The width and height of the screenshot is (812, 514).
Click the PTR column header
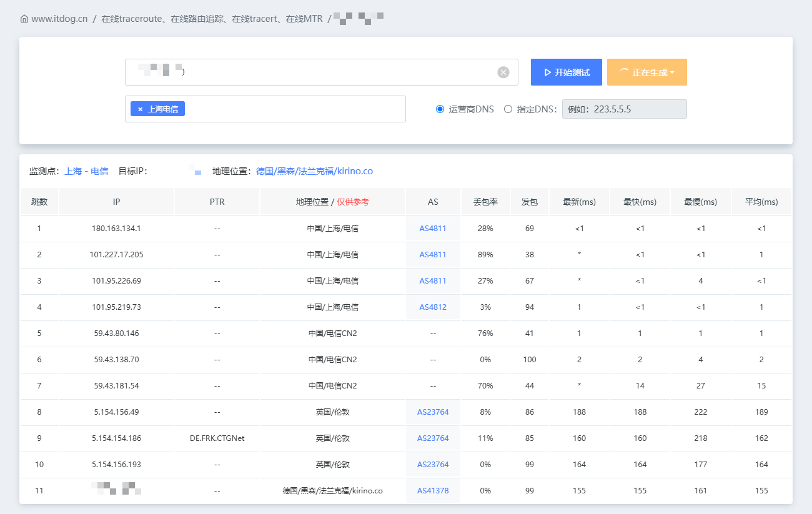(x=217, y=202)
